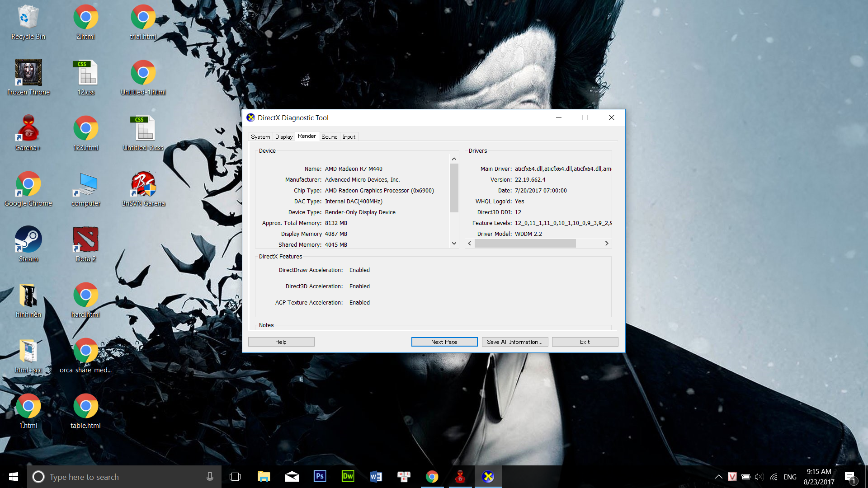Show hidden system tray icons
The height and width of the screenshot is (488, 868).
click(x=718, y=477)
